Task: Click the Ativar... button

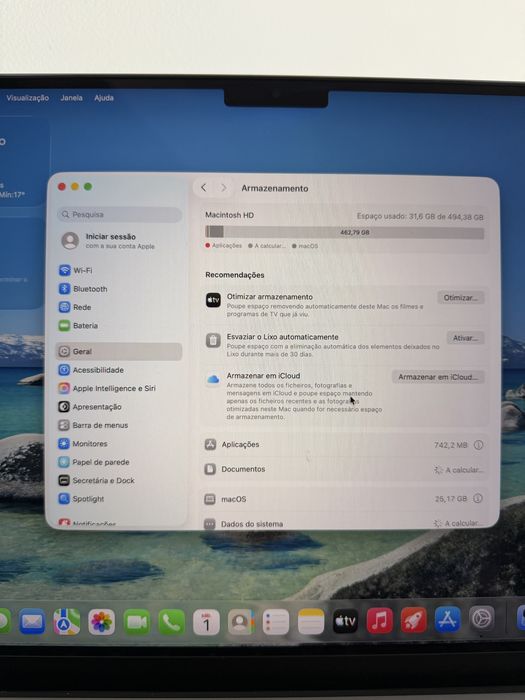Action: tap(465, 338)
